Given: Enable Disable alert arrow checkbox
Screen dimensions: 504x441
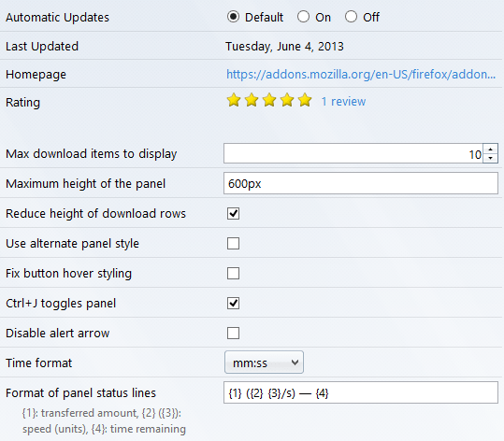Looking at the screenshot, I should click(233, 333).
